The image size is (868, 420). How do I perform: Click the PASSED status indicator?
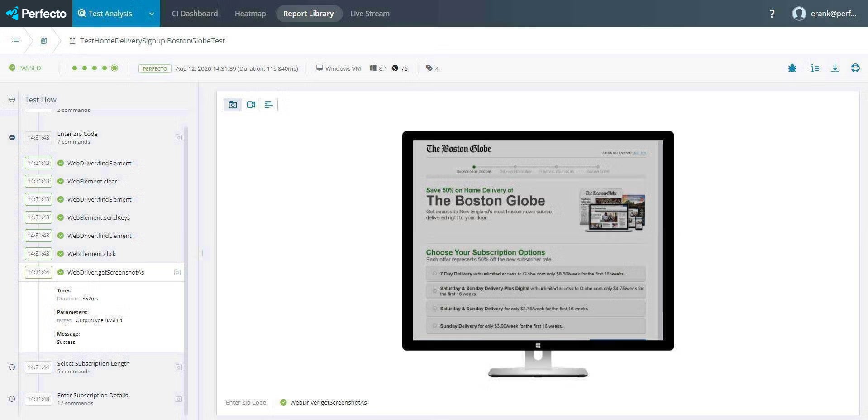pyautogui.click(x=25, y=68)
